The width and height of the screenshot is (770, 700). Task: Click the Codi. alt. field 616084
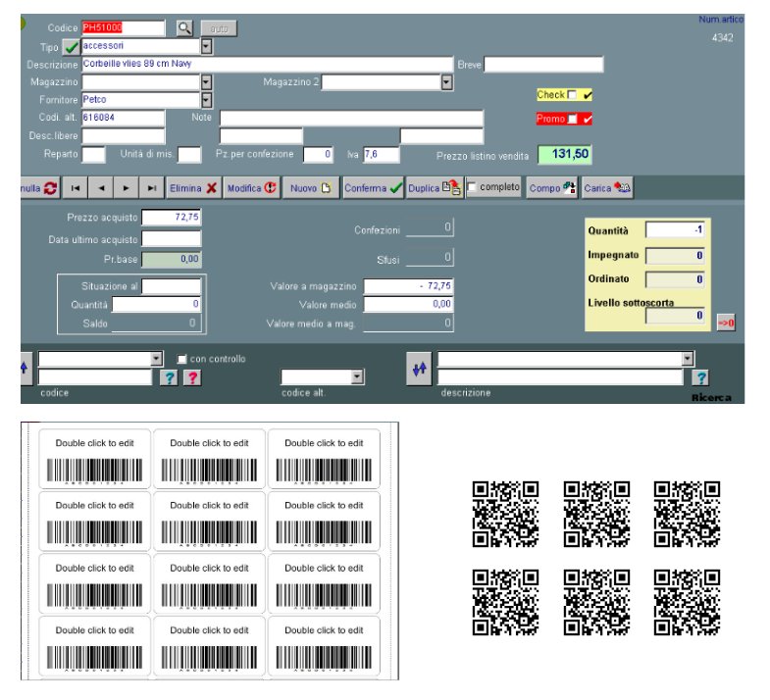[124, 118]
